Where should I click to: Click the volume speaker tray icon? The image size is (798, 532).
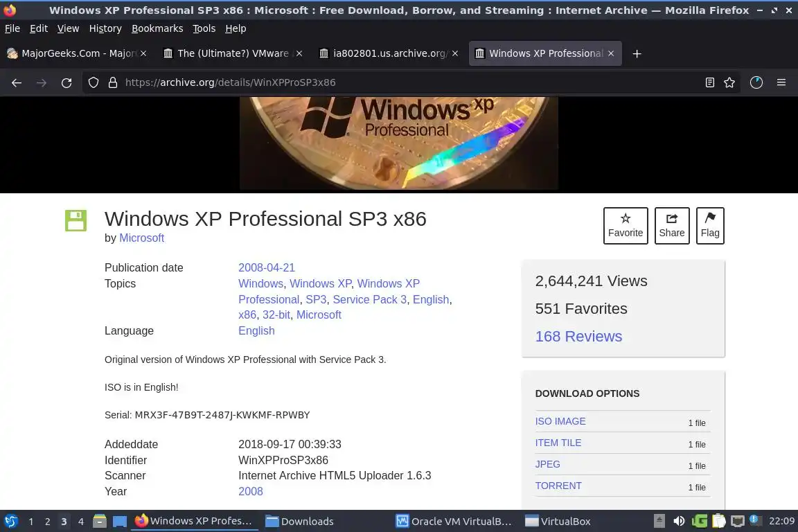point(679,521)
